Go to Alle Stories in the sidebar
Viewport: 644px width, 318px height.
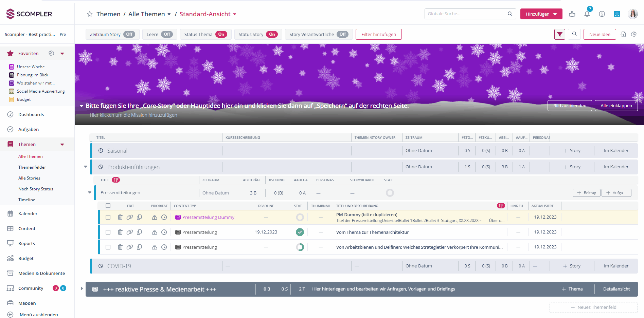pyautogui.click(x=29, y=178)
